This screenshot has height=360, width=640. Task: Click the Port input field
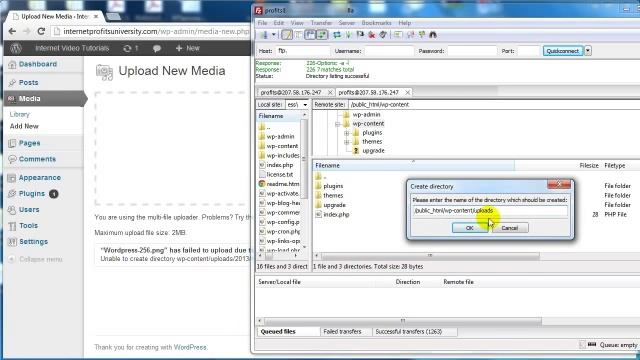[x=529, y=51]
